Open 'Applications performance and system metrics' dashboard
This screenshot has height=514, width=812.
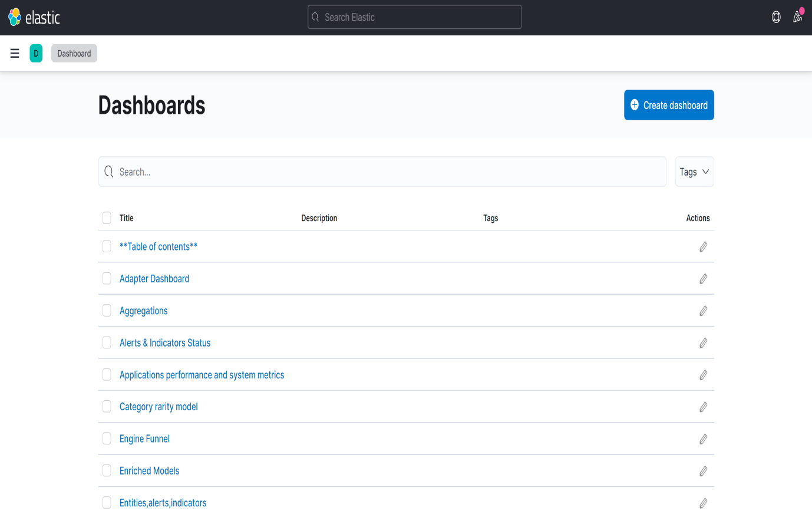202,374
